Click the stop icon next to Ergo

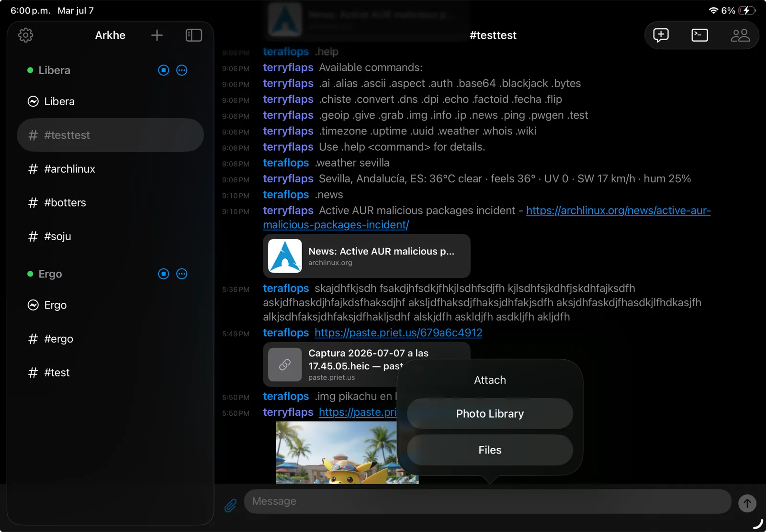pyautogui.click(x=164, y=274)
